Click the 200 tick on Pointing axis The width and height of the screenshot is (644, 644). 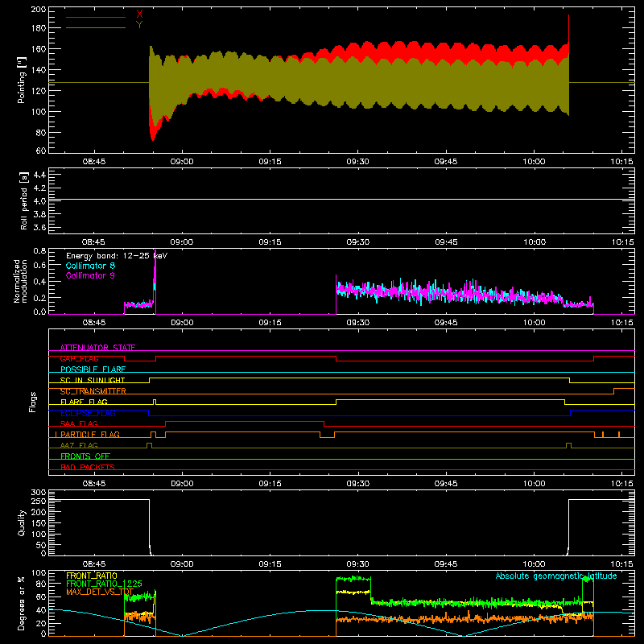pyautogui.click(x=38, y=9)
